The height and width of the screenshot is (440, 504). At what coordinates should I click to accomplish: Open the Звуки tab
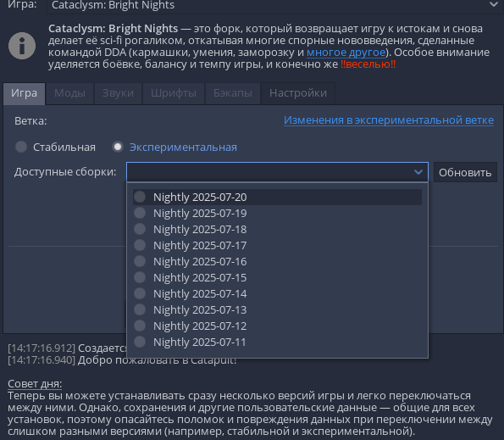pos(118,93)
